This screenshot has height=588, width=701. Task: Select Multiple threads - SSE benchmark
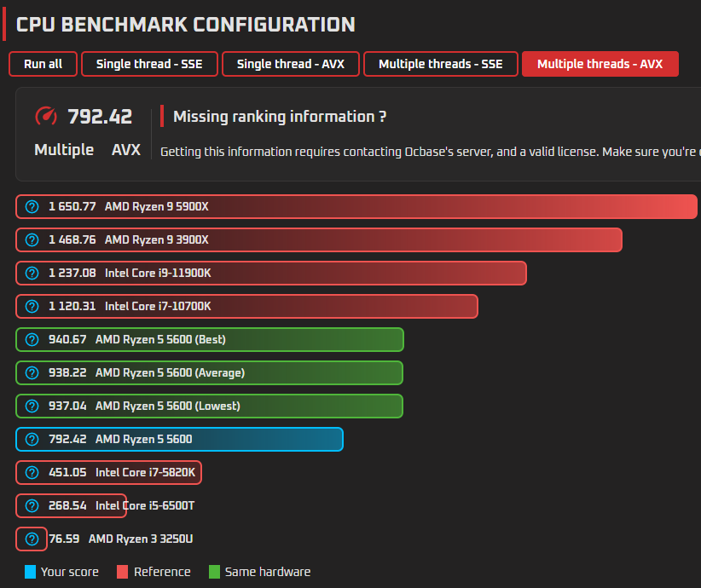pyautogui.click(x=441, y=64)
